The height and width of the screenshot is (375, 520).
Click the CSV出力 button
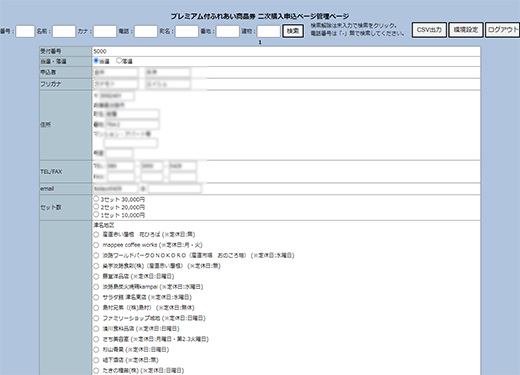[429, 30]
